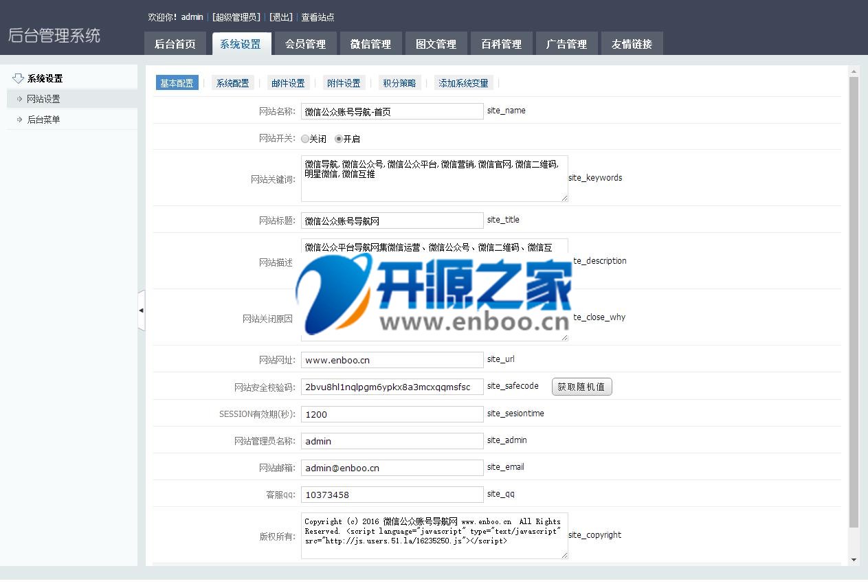
Task: Click the 退出 logout link
Action: tap(281, 17)
